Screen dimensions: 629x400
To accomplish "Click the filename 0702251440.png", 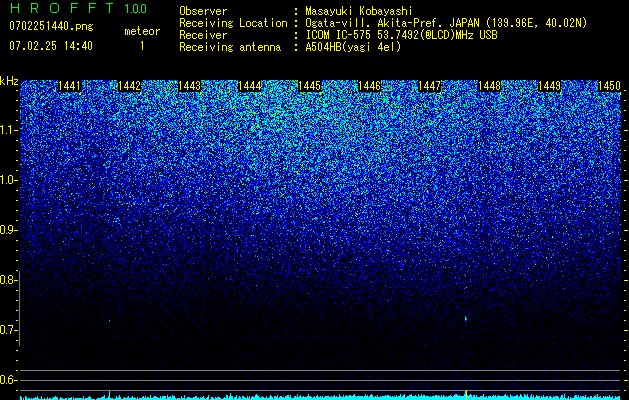I will coord(51,26).
